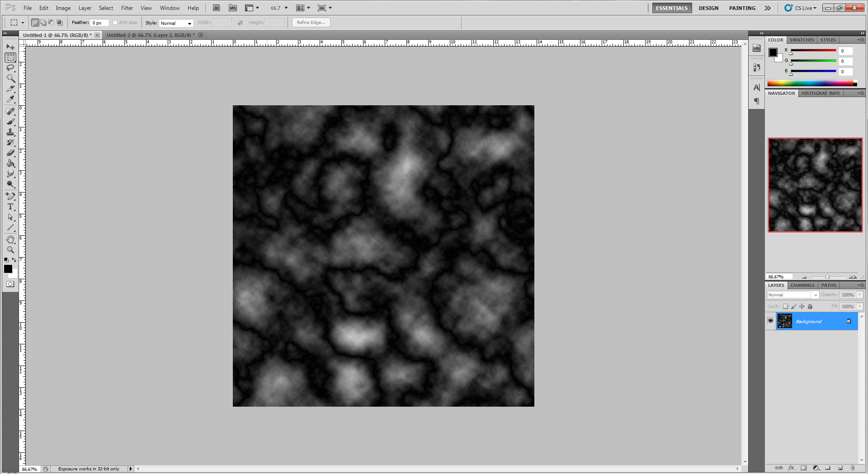Viewport: 868px width, 474px height.
Task: Delete layer with trash icon
Action: [852, 468]
